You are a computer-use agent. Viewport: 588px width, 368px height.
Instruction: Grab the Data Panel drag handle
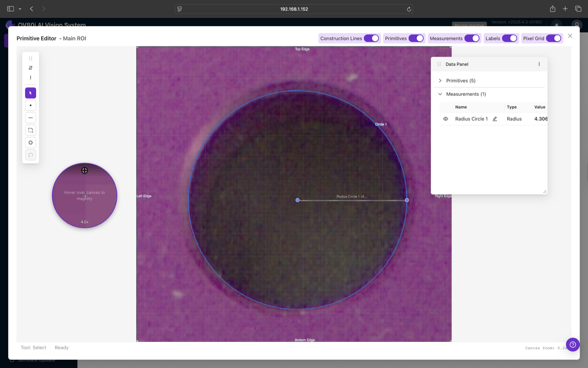[439, 64]
